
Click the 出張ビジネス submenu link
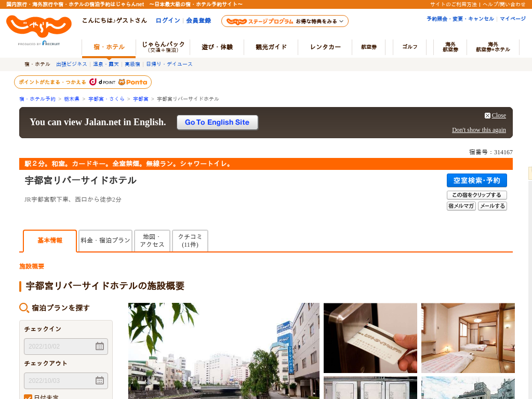[x=72, y=64]
